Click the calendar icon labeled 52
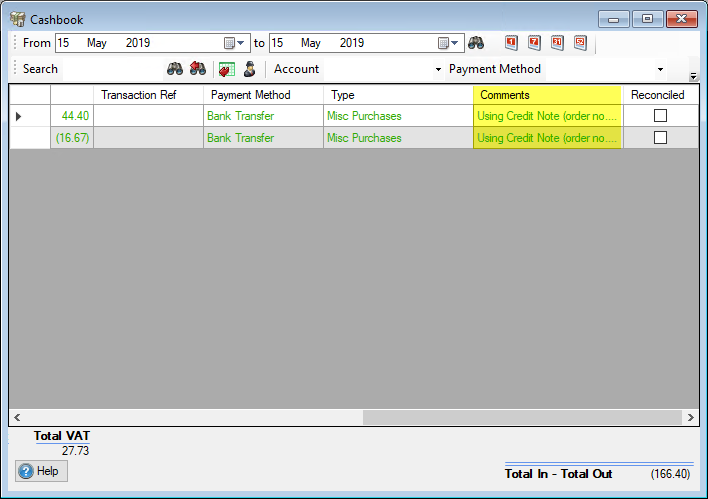 [580, 43]
